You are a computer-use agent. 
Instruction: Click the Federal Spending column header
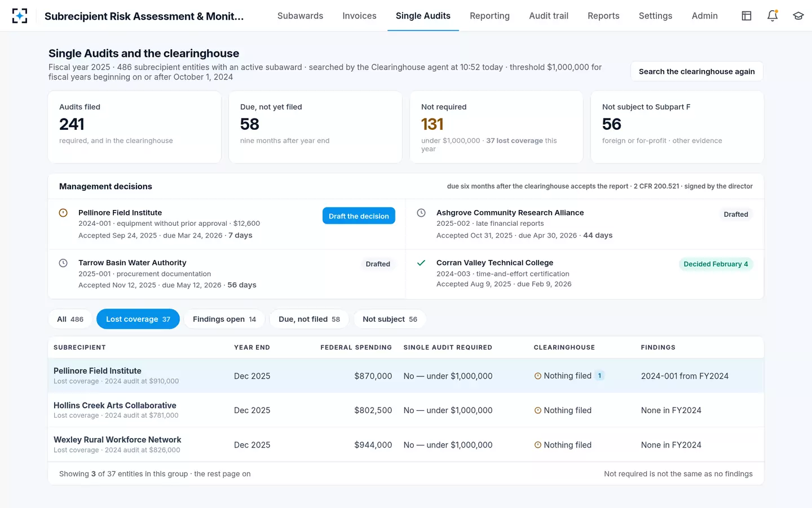pos(356,348)
